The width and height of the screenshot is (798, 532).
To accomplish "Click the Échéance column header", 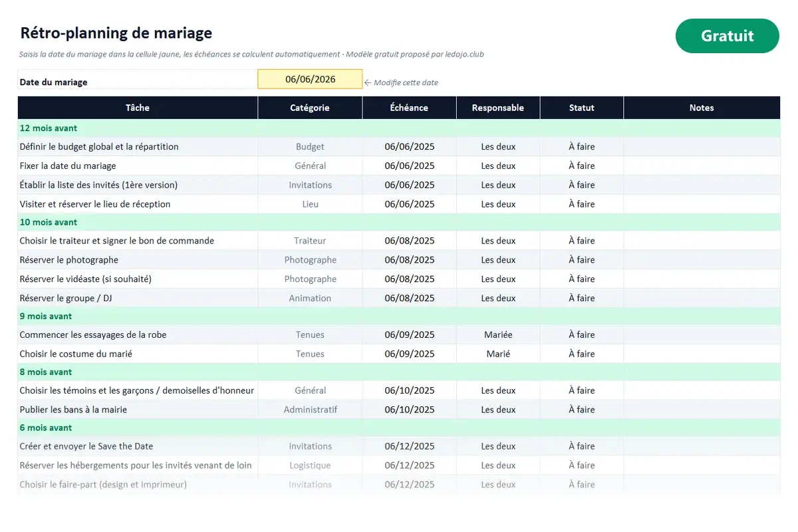I will 410,108.
